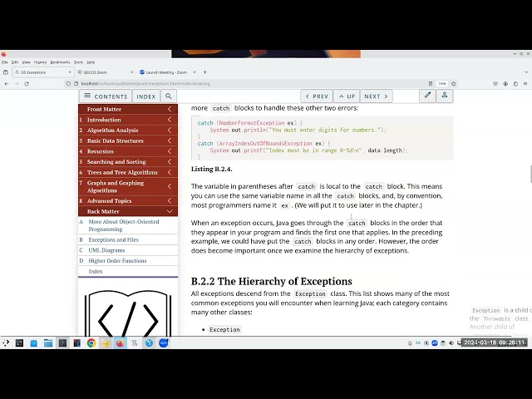Expand Graphs and Graphing Algorithms chevron

click(170, 186)
